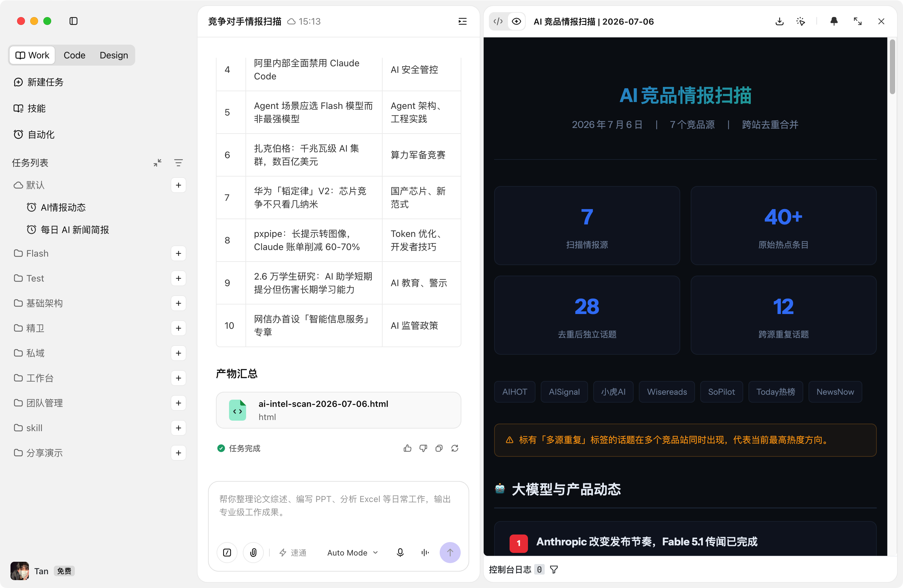
Task: Click the element picker cursor icon
Action: point(801,22)
